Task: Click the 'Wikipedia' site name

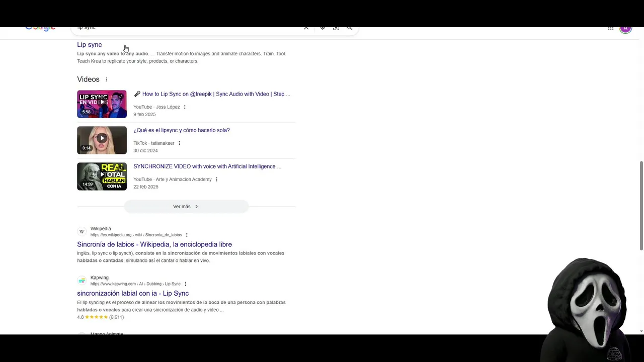Action: point(101,229)
